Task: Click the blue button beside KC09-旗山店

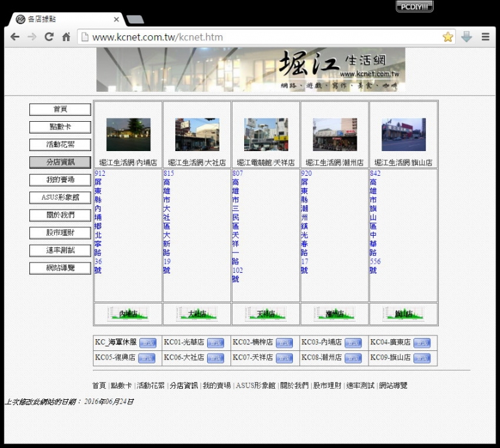Action: click(x=422, y=358)
